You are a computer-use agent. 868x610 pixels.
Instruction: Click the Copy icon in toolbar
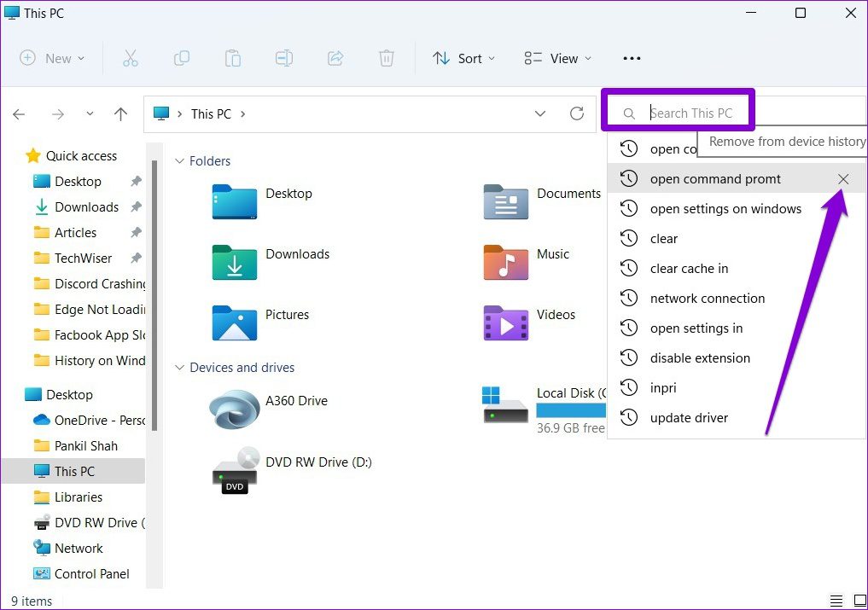coord(181,58)
